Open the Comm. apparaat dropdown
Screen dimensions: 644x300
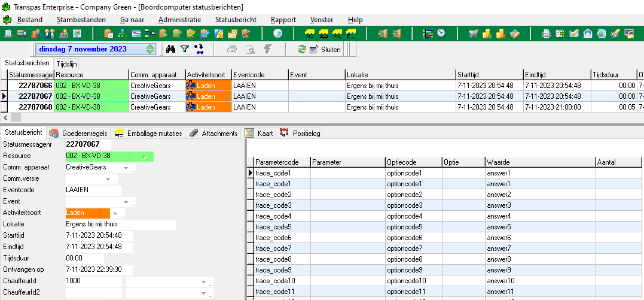pos(126,168)
